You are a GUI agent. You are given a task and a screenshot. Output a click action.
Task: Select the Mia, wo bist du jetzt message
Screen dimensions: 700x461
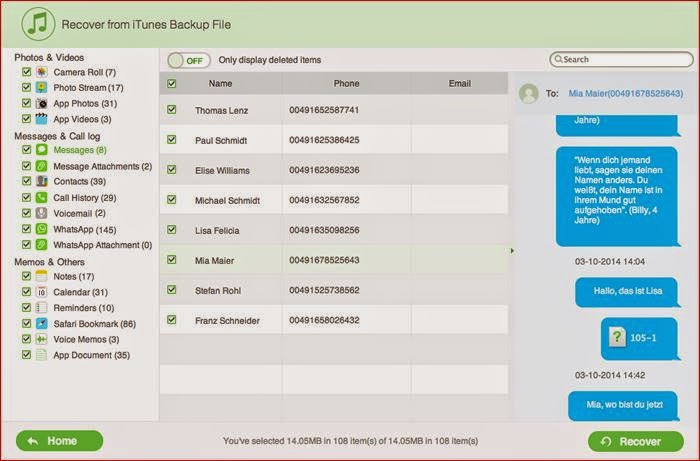click(624, 405)
